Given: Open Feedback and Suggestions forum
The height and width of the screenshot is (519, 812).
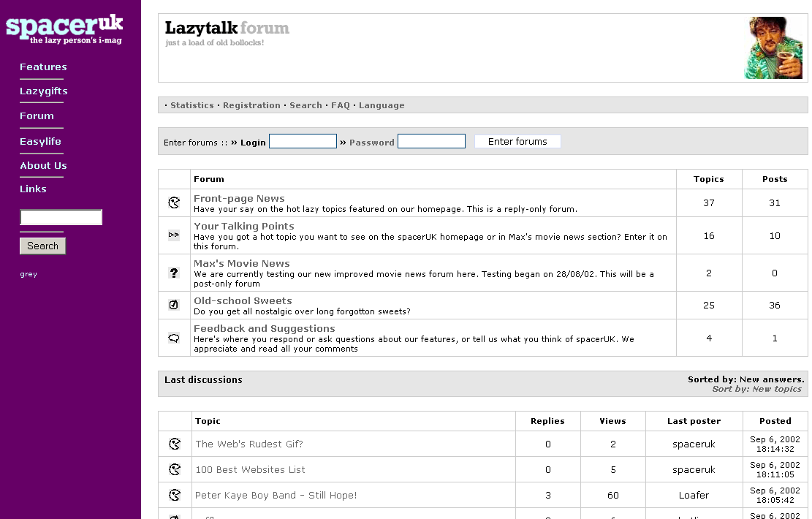Looking at the screenshot, I should 264,329.
